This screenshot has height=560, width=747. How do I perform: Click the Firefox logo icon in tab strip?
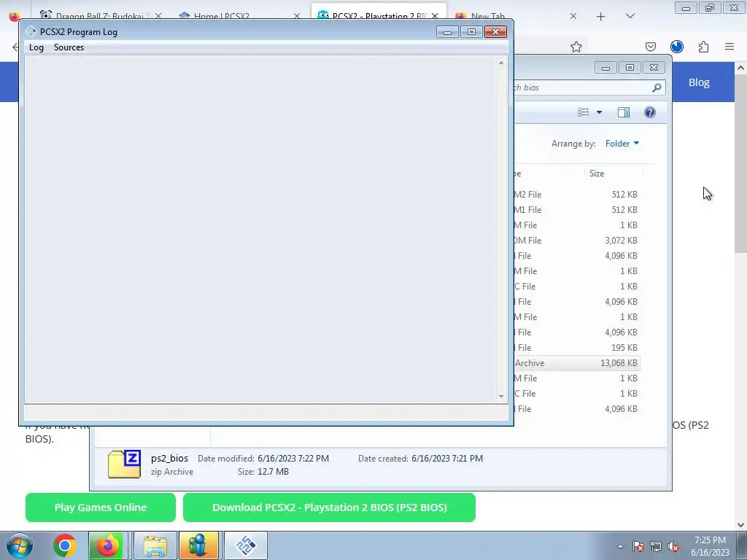click(x=15, y=16)
